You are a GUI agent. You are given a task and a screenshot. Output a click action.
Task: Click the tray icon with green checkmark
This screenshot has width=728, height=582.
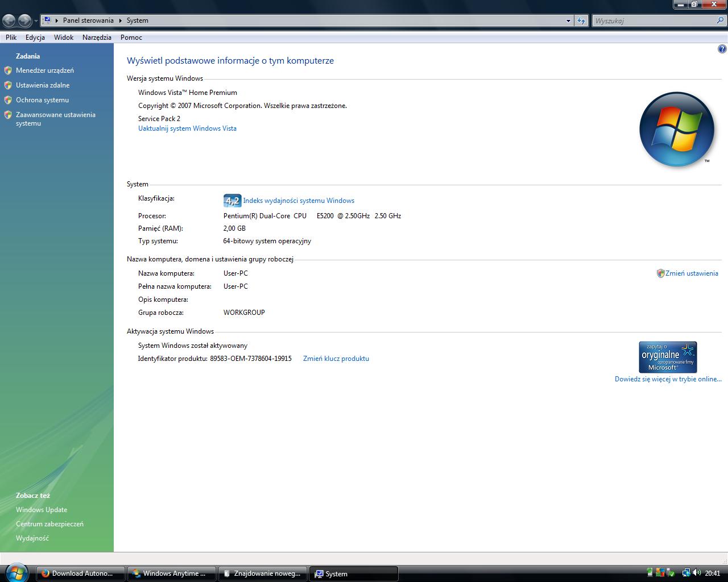pyautogui.click(x=671, y=573)
